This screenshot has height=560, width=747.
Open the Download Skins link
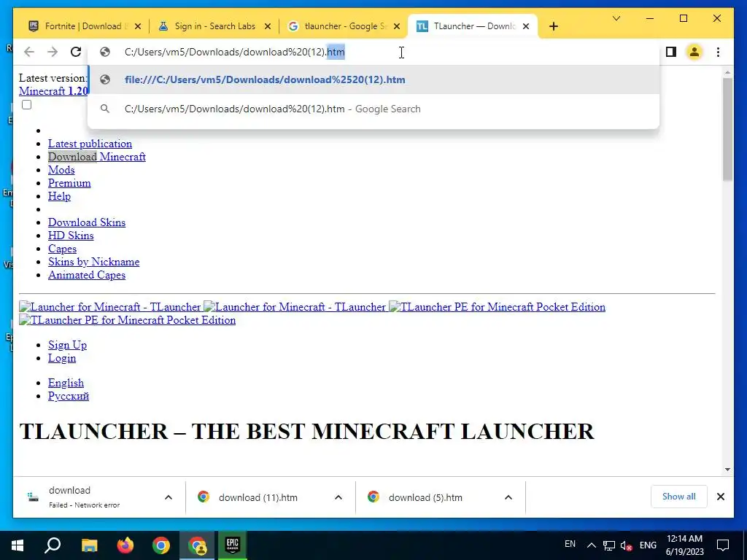[87, 222]
